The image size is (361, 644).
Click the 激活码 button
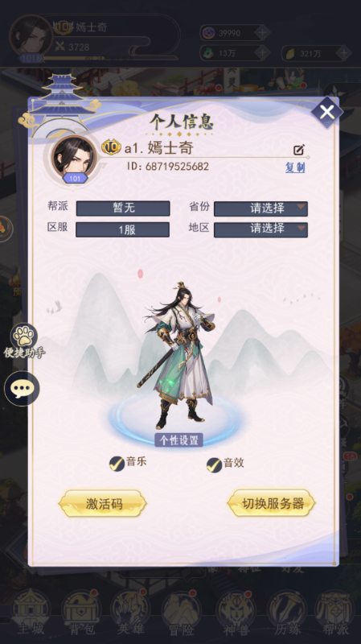click(103, 504)
